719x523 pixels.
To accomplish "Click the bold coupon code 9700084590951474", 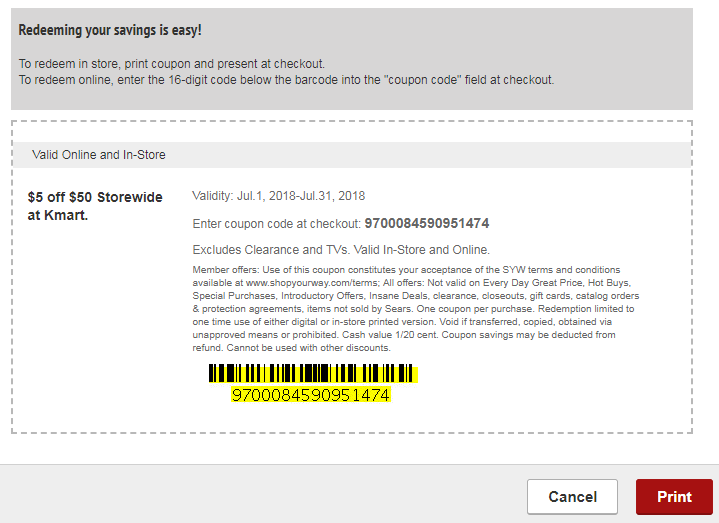I will click(x=426, y=224).
